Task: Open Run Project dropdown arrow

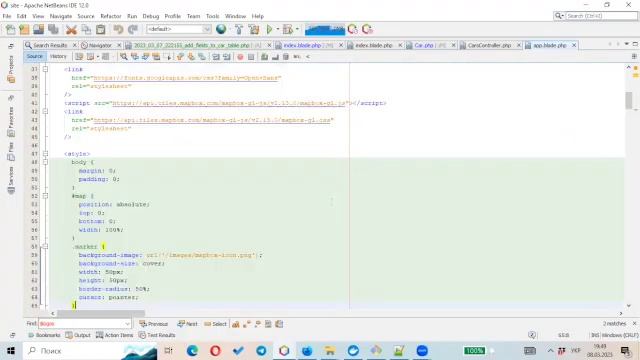Action: 278,29
